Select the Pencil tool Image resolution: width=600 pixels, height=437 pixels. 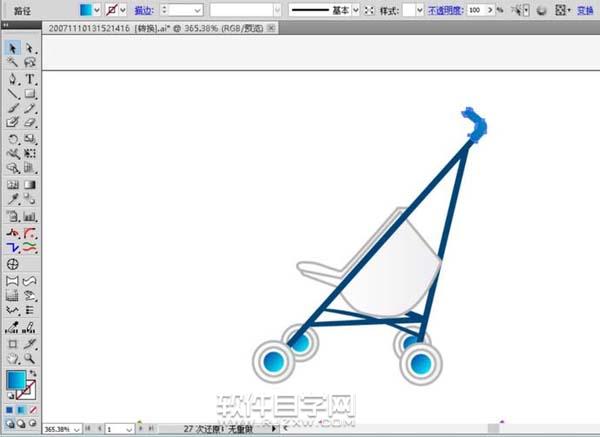point(29,108)
